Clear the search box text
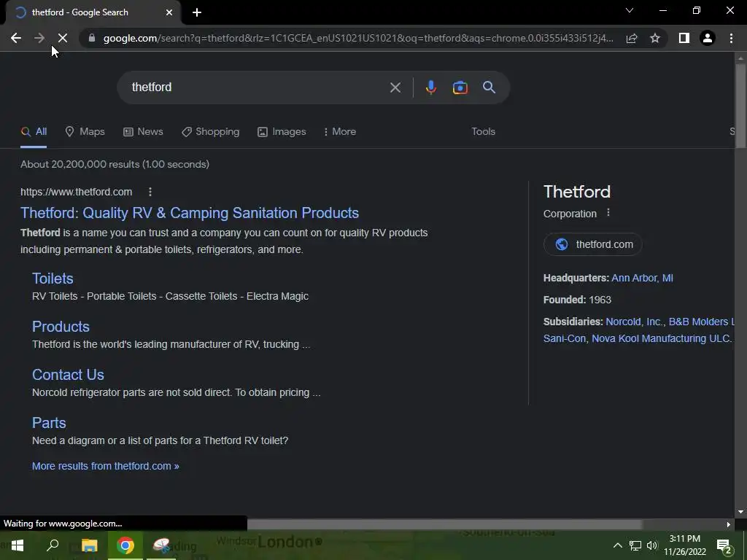Image resolution: width=747 pixels, height=560 pixels. [x=395, y=87]
